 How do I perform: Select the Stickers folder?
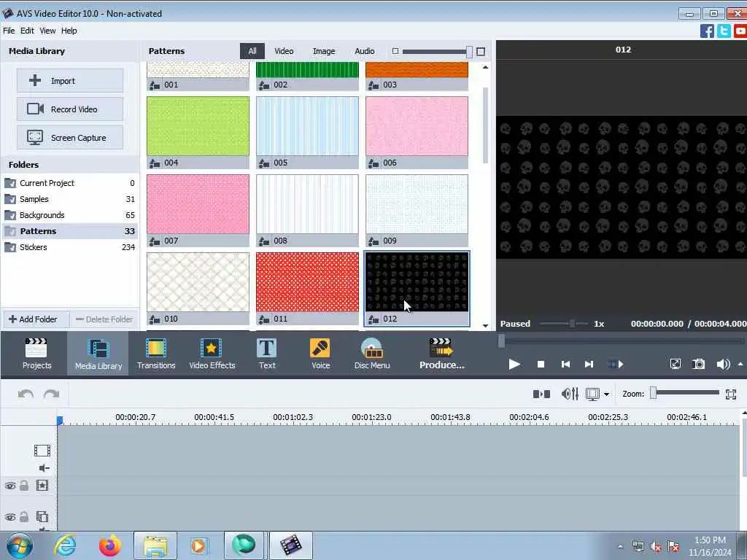(x=70, y=247)
